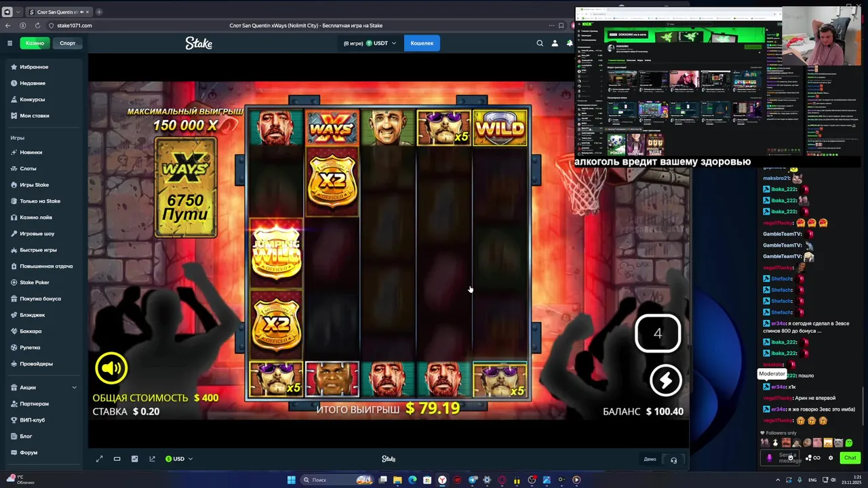Click the Блог sidebar icon
This screenshot has height=488, width=868.
[14, 436]
